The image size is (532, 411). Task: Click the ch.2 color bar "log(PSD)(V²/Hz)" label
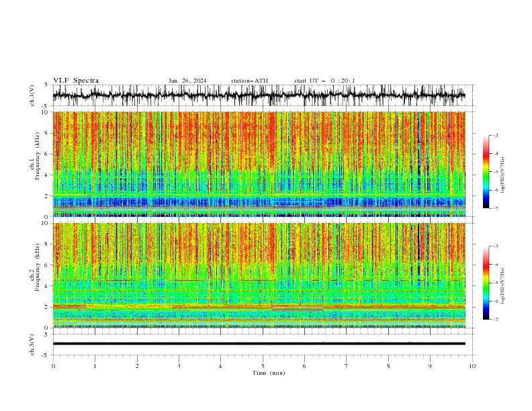click(x=503, y=286)
